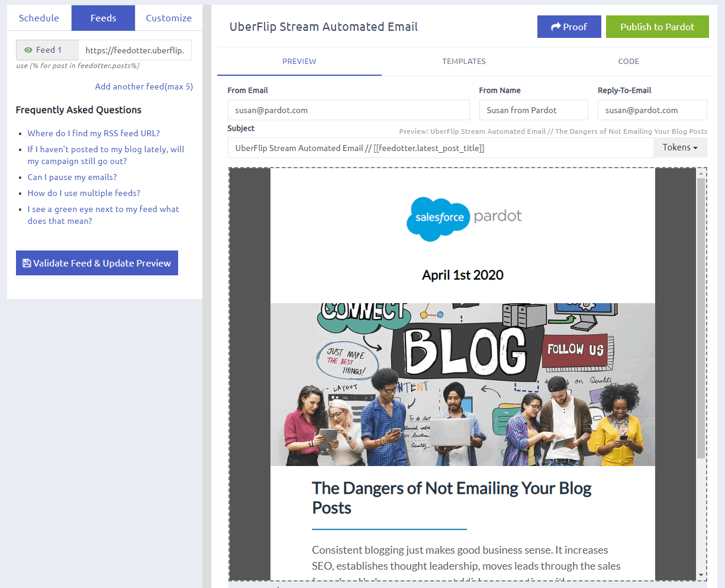The height and width of the screenshot is (588, 725).
Task: Click the subject preview text line
Action: coord(553,131)
